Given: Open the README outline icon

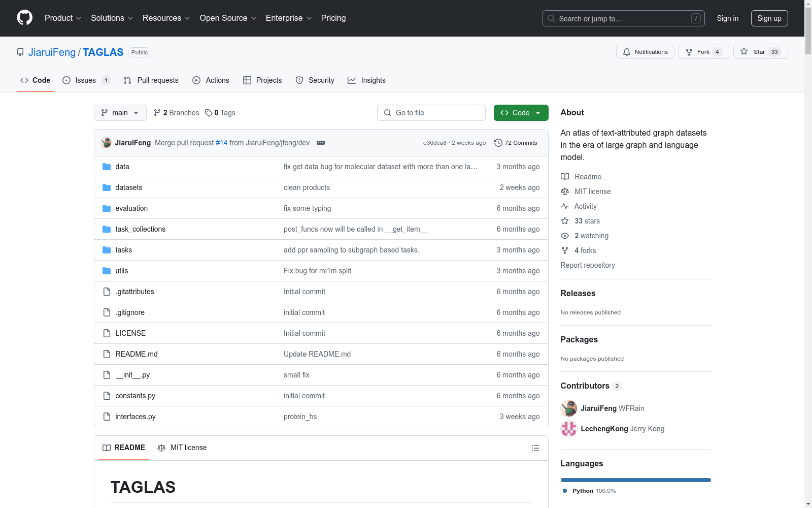Looking at the screenshot, I should pyautogui.click(x=535, y=448).
